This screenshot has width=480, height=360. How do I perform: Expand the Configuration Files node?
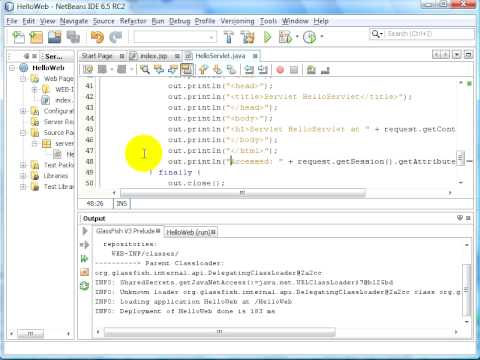click(x=23, y=111)
